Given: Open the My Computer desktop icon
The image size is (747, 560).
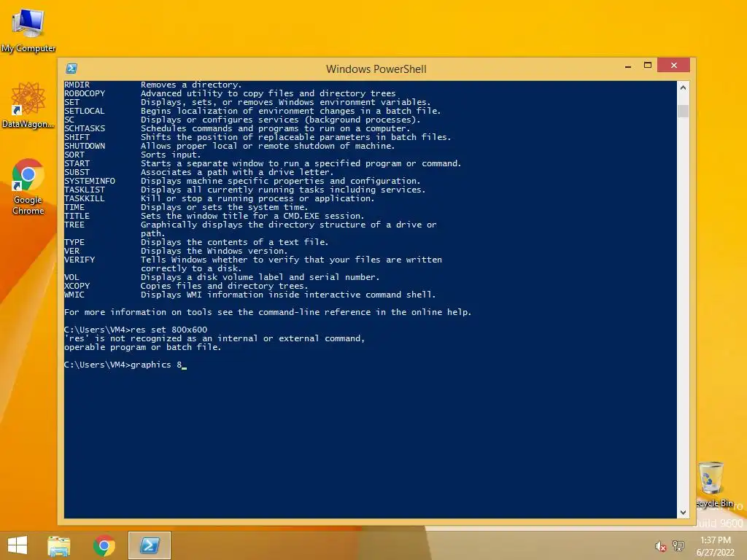Looking at the screenshot, I should click(x=28, y=30).
